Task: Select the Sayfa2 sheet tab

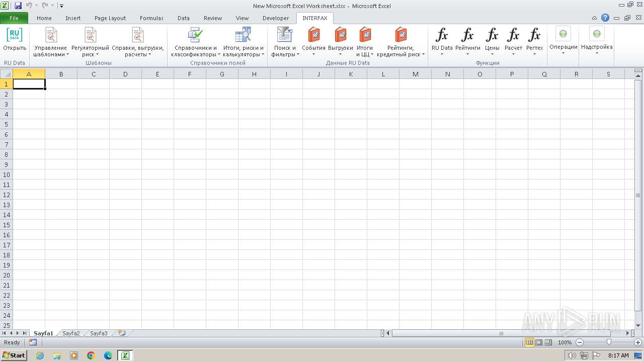Action: [71, 333]
